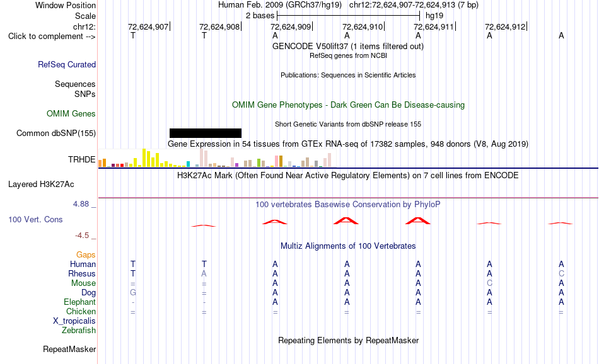The height and width of the screenshot is (364, 599).
Task: Select the Elephant species label
Action: [x=79, y=302]
